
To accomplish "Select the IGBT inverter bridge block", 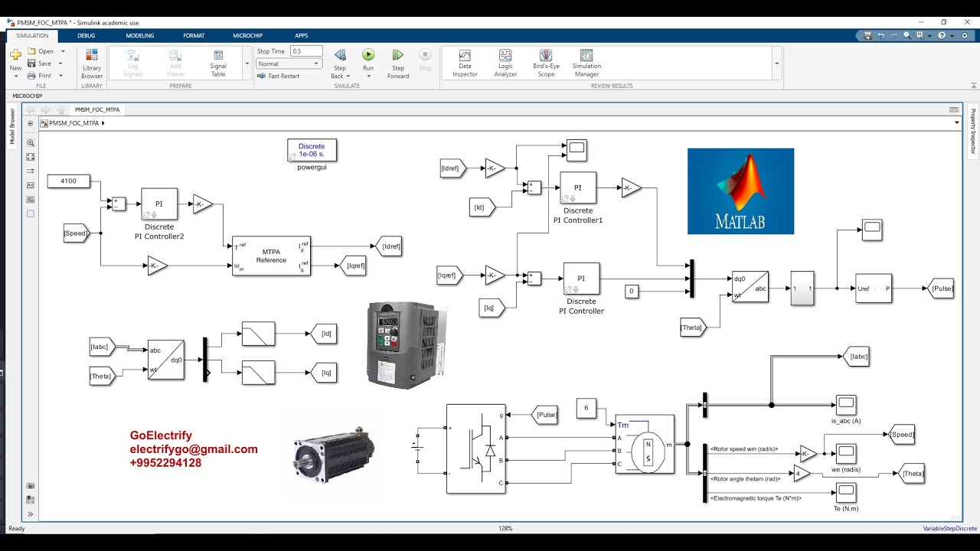I will click(475, 449).
